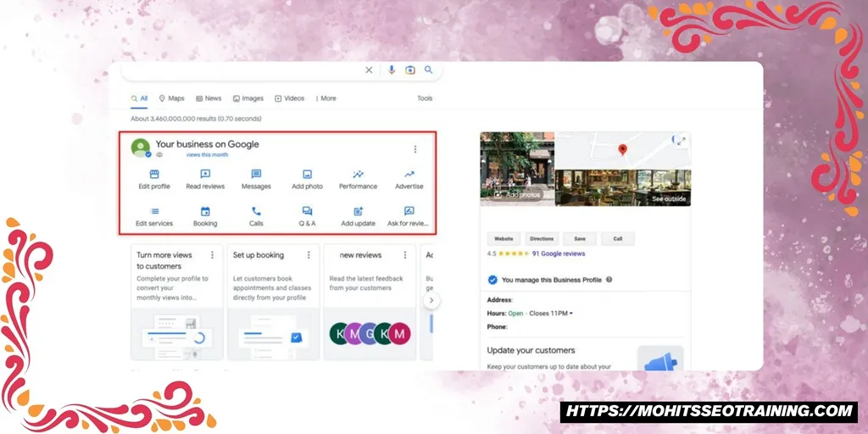Open Edit profile in business panel
Screen dimensions: 868x434
point(154,180)
